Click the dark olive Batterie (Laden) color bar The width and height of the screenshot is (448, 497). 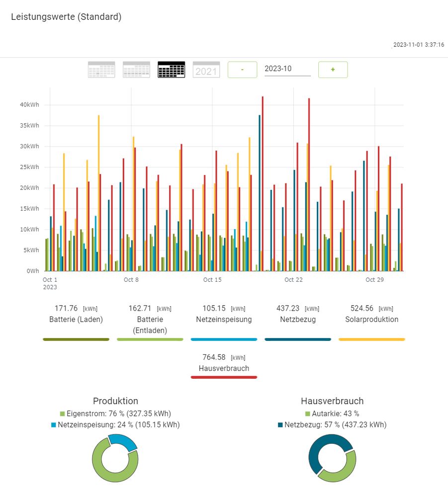76,339
